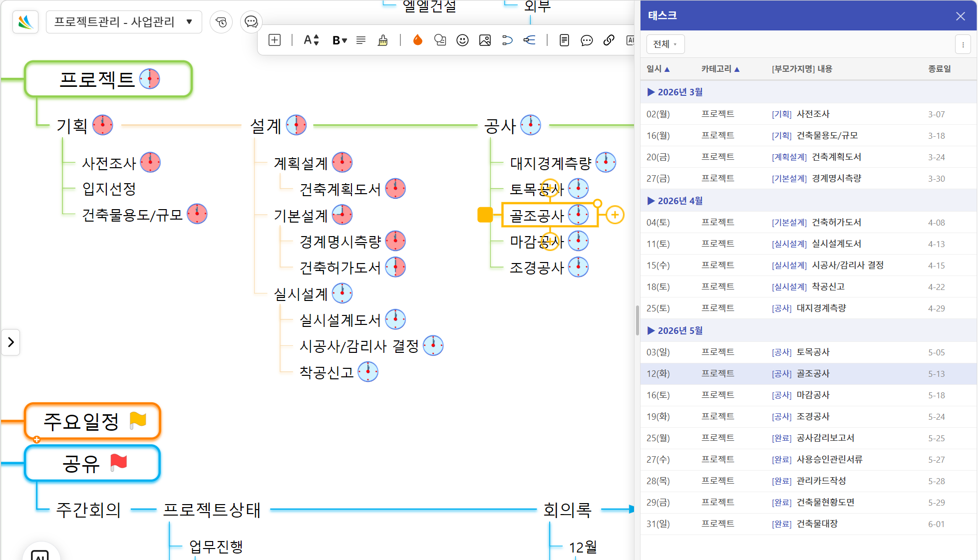
Task: Toggle sort order on 일시 column
Action: click(x=657, y=69)
